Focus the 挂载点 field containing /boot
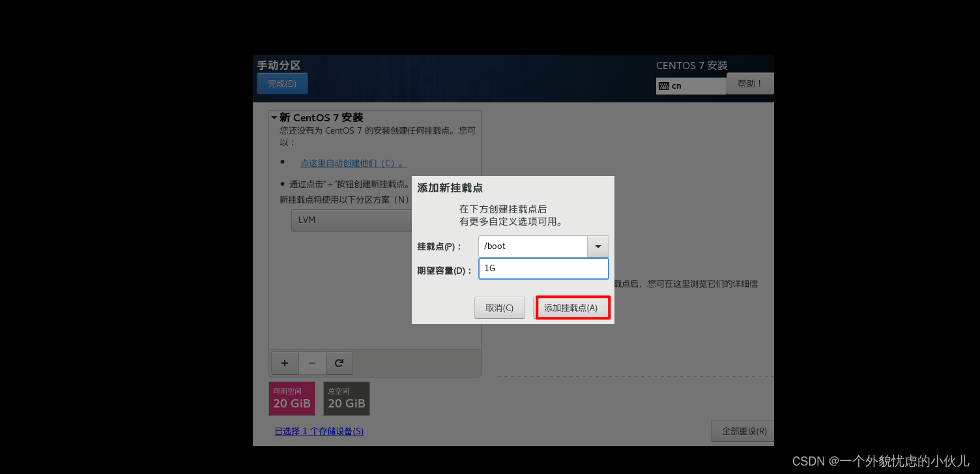This screenshot has height=474, width=980. tap(533, 246)
